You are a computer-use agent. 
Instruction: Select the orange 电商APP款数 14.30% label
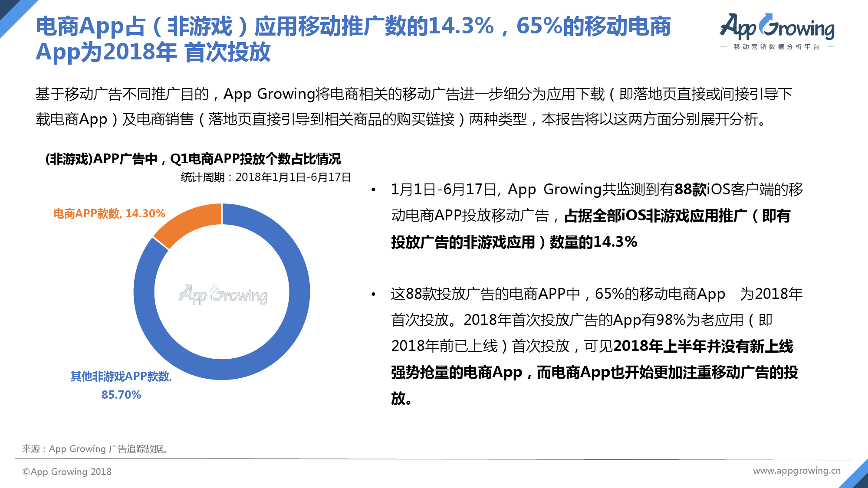click(109, 213)
